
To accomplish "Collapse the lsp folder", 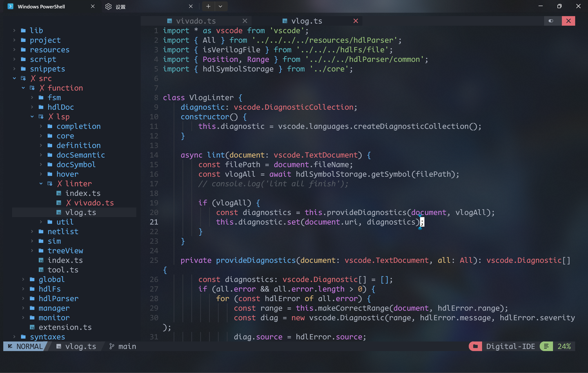I will pos(32,116).
